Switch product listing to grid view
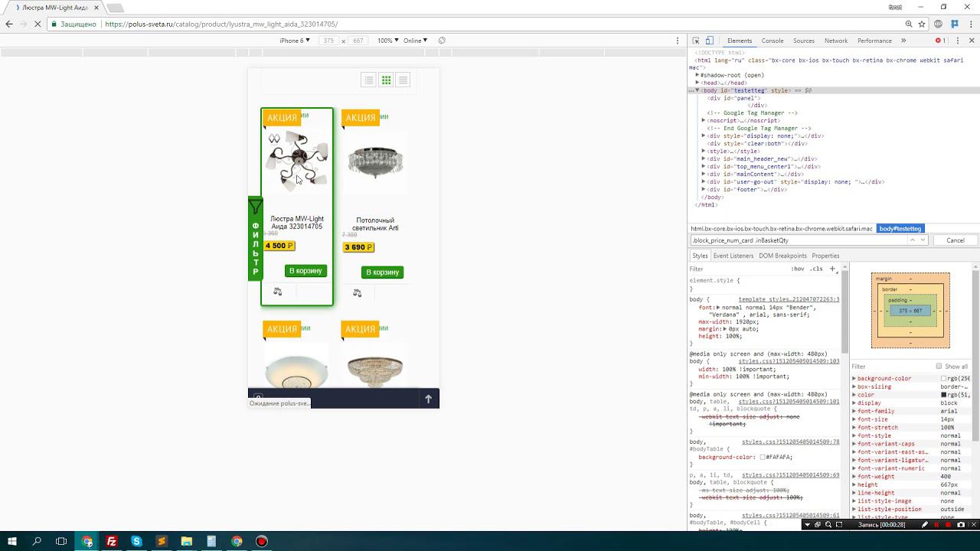This screenshot has width=980, height=551. pos(386,80)
